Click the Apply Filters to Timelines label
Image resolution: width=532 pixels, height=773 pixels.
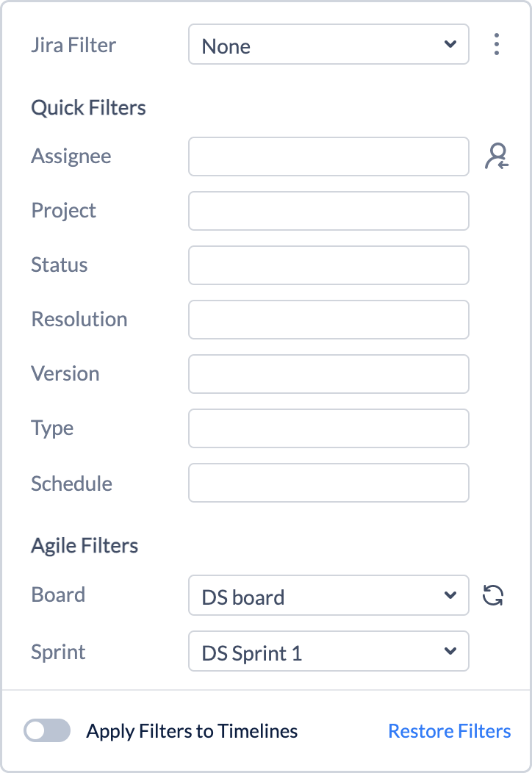pos(192,731)
